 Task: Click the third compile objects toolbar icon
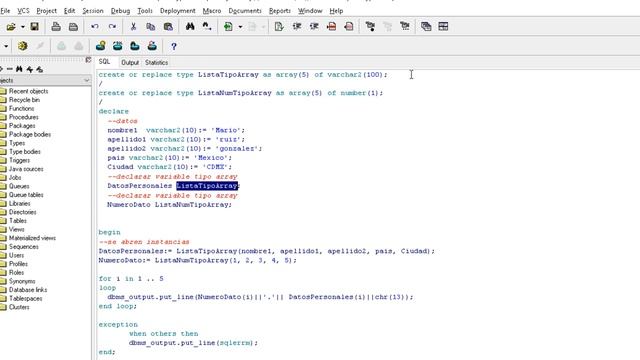(404, 27)
